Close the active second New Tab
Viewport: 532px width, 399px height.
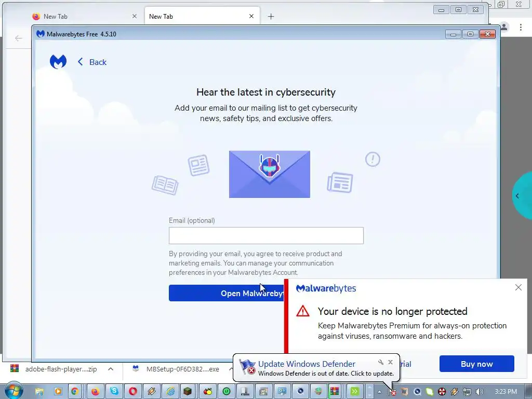click(x=251, y=16)
